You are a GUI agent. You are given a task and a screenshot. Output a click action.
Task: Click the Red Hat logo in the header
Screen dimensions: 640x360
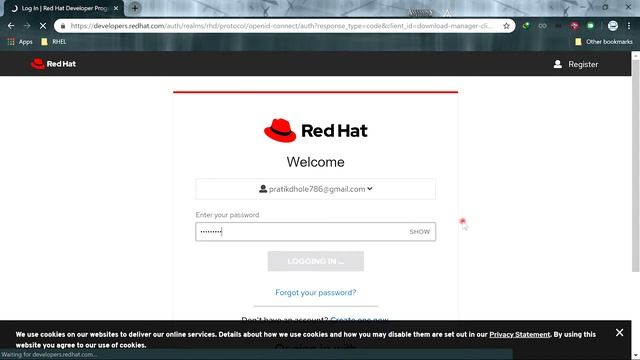pos(53,64)
